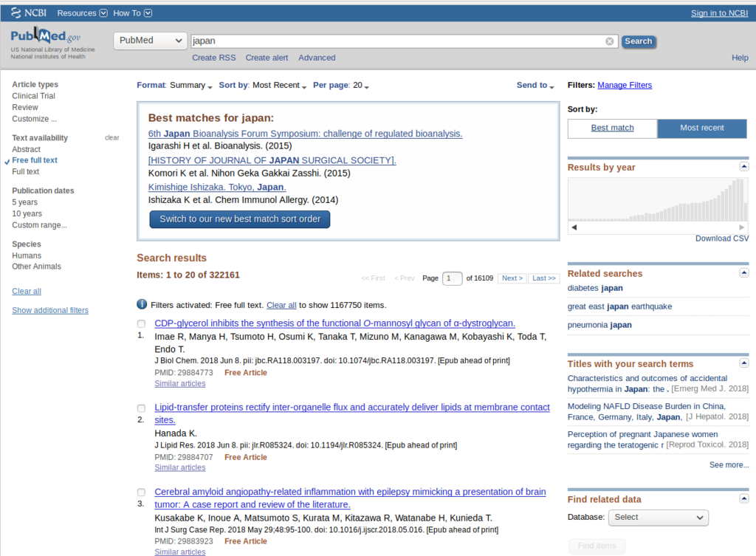Screen dimensions: 756x556
Task: Click Clear all in the left sidebar
Action: pos(27,291)
